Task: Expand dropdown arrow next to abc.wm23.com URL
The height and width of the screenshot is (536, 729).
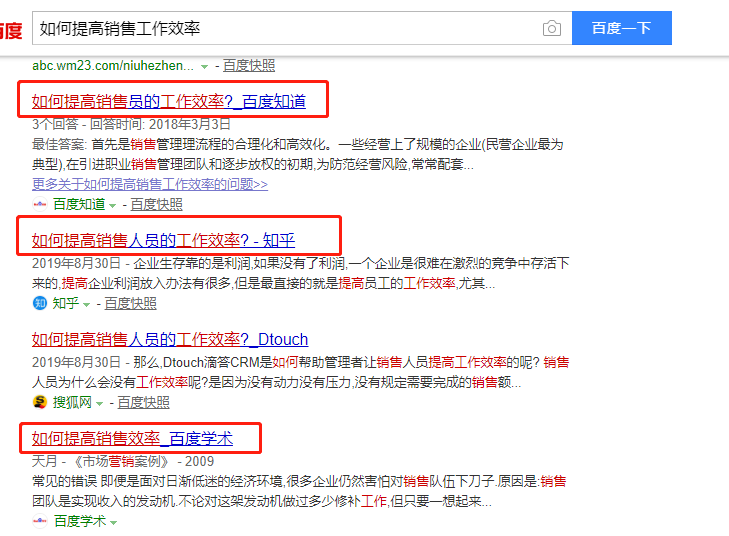Action: [204, 67]
